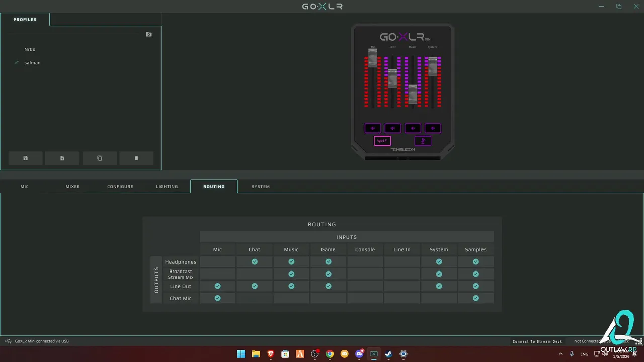Open Microsoft Store from taskbar
Viewport: 644px width, 362px height.
[x=285, y=354]
